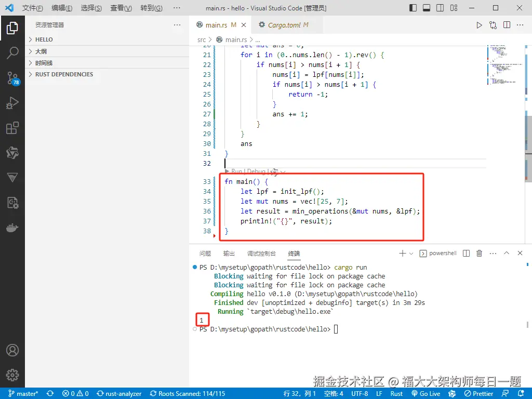Open editor More Actions ellipsis
532x399 pixels.
click(x=520, y=25)
